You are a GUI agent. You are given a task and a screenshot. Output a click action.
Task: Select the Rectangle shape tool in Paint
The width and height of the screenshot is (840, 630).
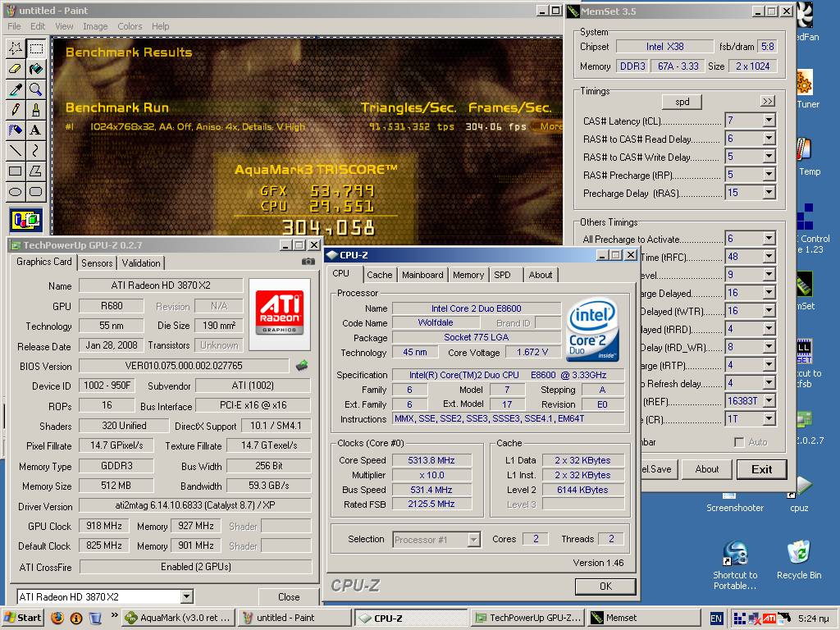point(16,171)
